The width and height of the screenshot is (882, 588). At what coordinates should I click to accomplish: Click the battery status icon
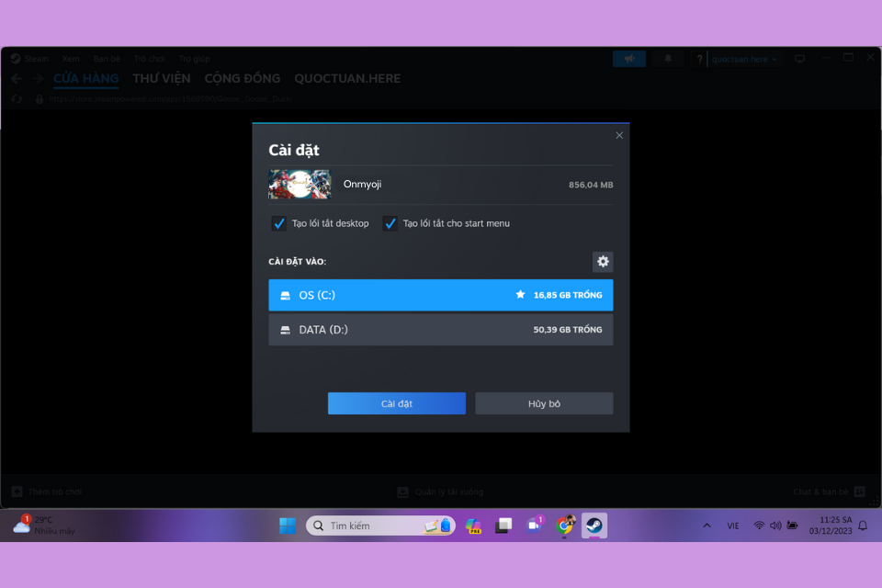coord(793,526)
